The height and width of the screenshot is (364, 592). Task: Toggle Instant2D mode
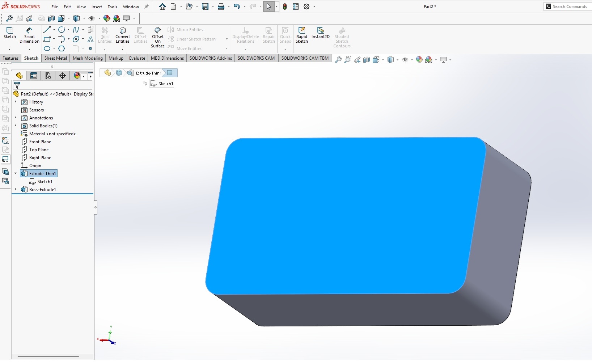pyautogui.click(x=320, y=33)
